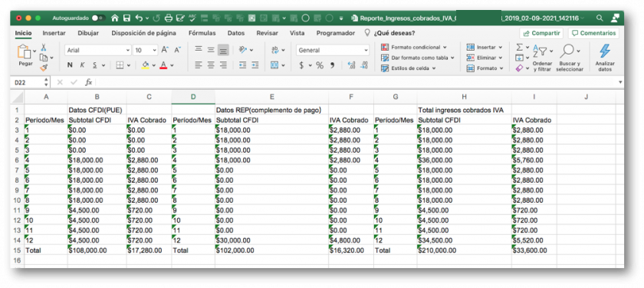Select the cell containing $210,000.00
The height and width of the screenshot is (288, 644).
464,250
